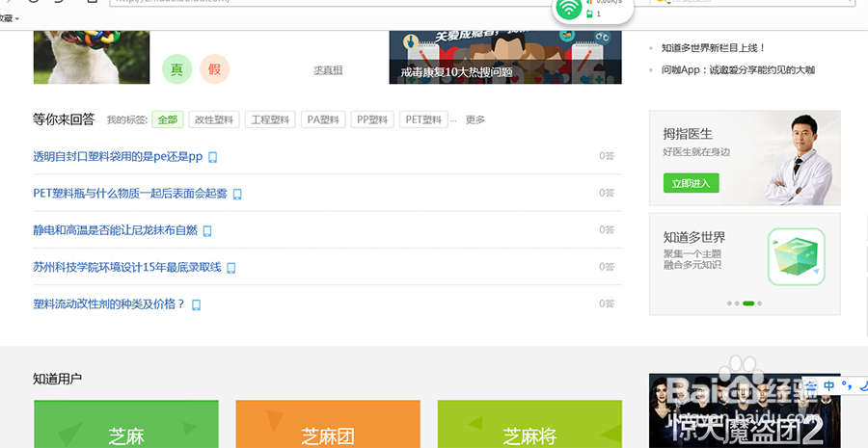868x448 pixels.
Task: Select the PET塑料 tag filter
Action: [x=423, y=119]
